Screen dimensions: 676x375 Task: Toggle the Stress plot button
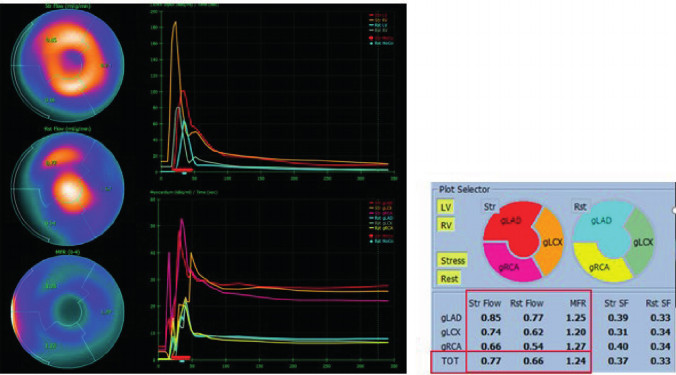click(x=453, y=260)
